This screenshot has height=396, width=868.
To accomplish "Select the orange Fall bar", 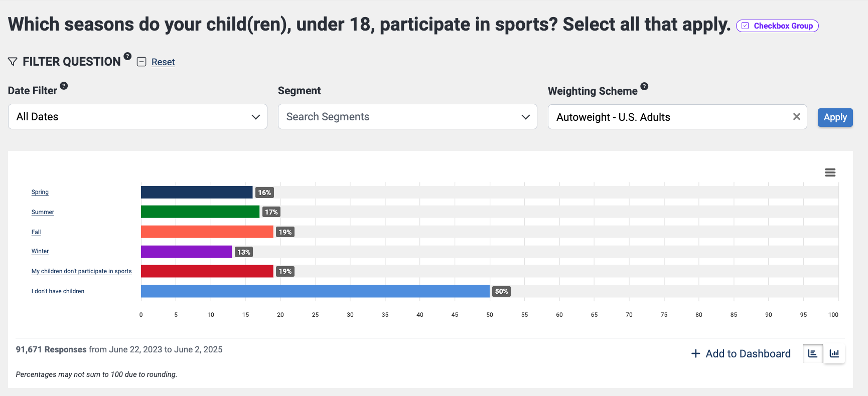I will point(207,232).
